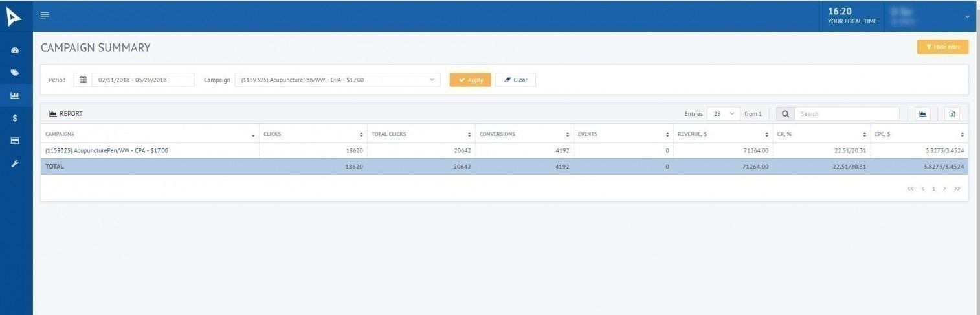Sort by EPC, $ column arrows
This screenshot has height=315, width=980.
click(963, 134)
